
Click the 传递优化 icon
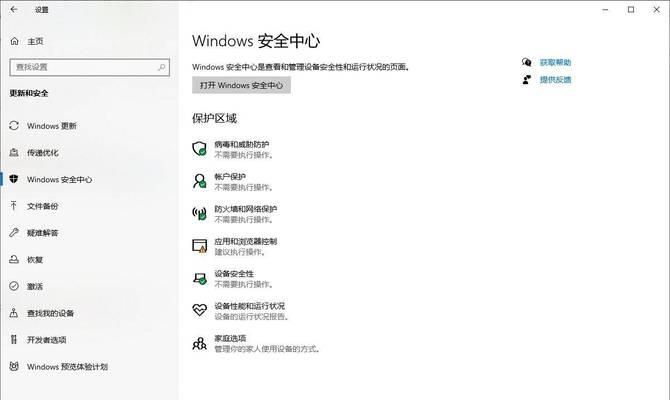pyautogui.click(x=14, y=153)
